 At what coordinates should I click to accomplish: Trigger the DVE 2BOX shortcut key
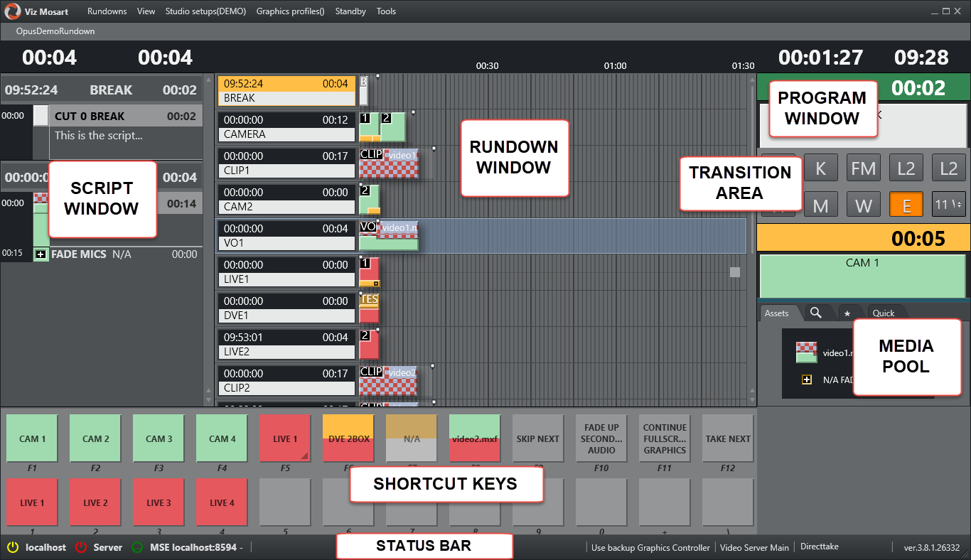348,438
